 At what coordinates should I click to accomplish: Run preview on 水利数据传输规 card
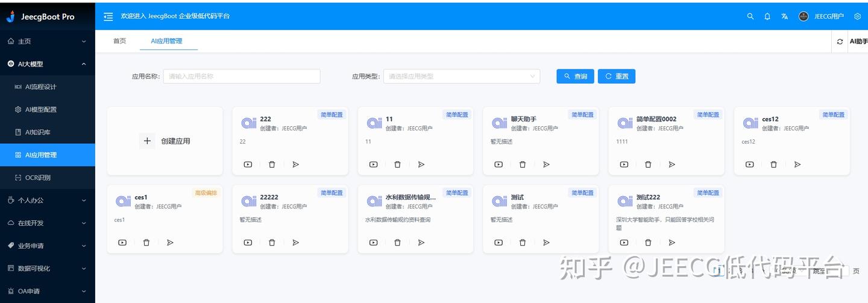click(x=373, y=243)
